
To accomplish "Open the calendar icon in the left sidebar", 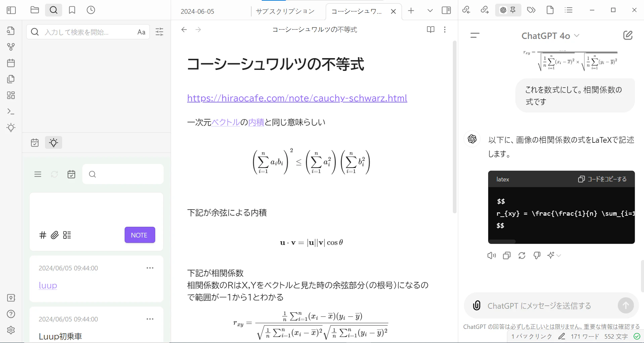I will pos(11,63).
